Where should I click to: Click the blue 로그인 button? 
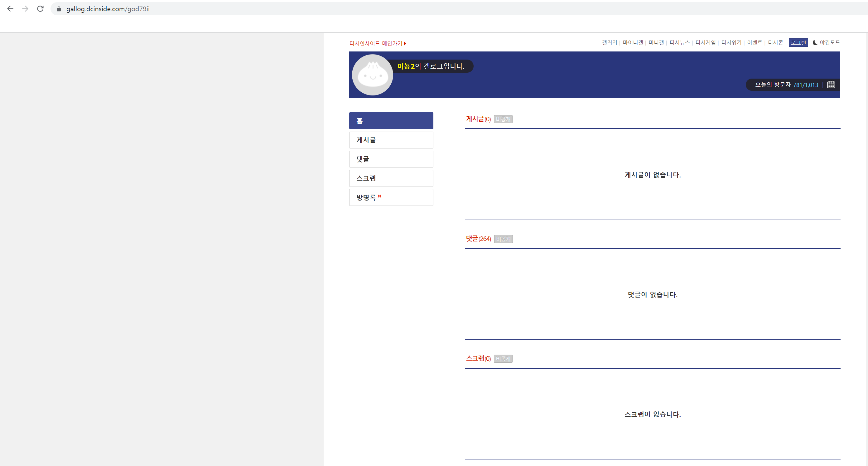[798, 43]
